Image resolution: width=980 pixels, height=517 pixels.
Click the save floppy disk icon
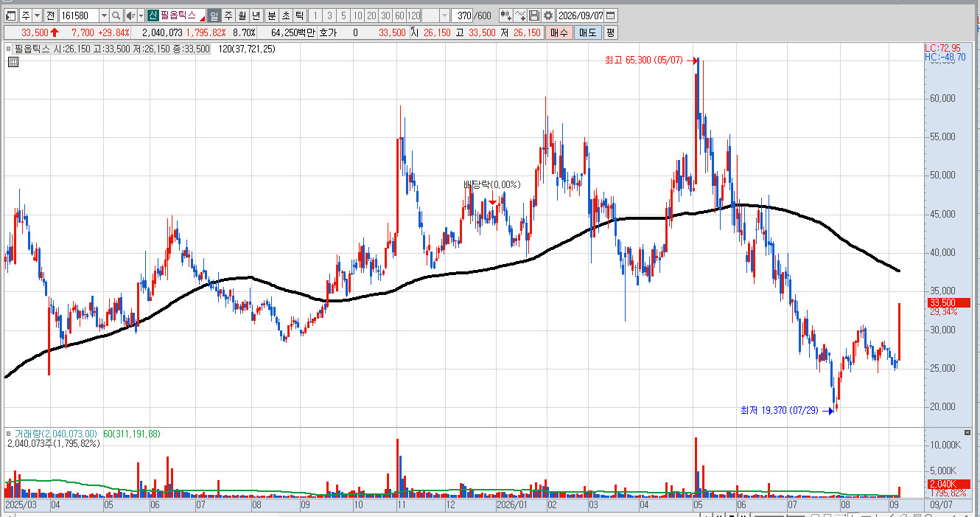pyautogui.click(x=534, y=15)
